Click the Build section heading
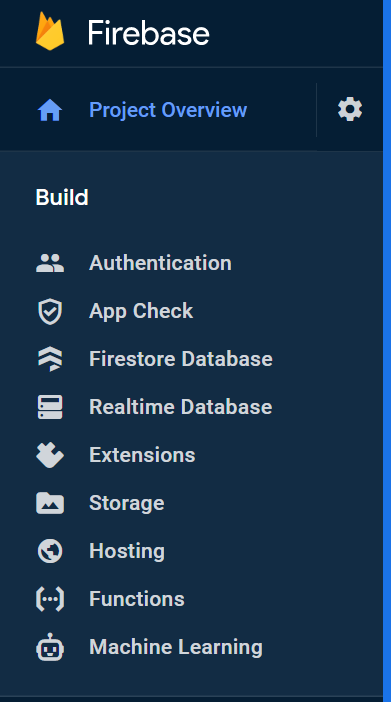The height and width of the screenshot is (702, 391). 62,197
